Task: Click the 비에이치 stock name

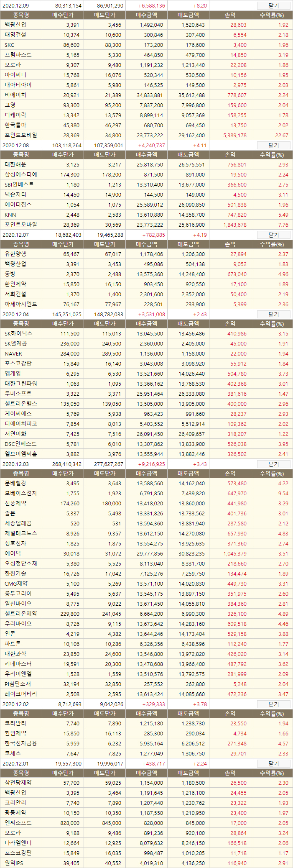Action: pos(15,95)
